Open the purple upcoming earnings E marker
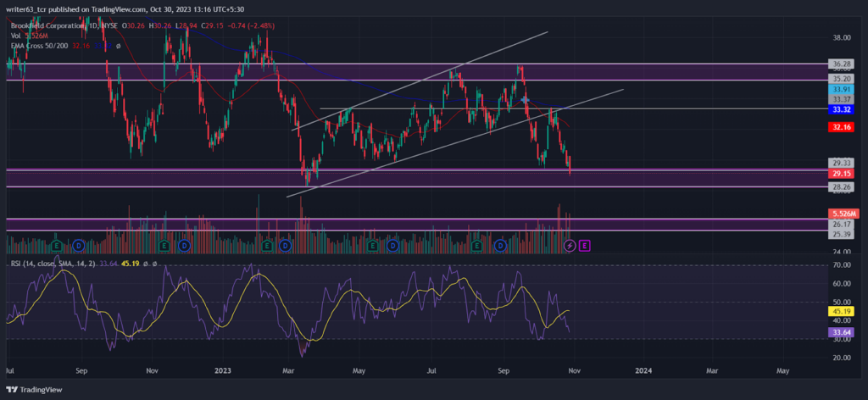868x400 pixels. pos(585,245)
